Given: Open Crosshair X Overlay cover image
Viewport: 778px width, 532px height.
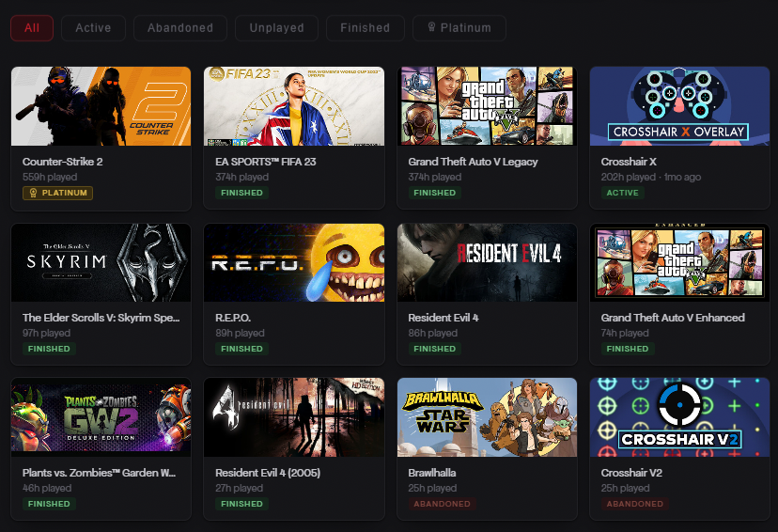Looking at the screenshot, I should point(679,106).
